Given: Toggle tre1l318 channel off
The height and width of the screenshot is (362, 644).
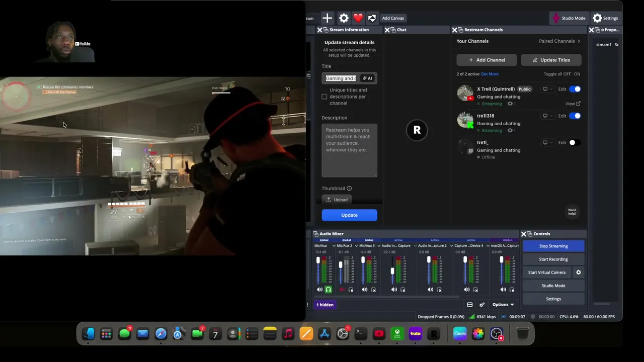Looking at the screenshot, I should point(575,116).
